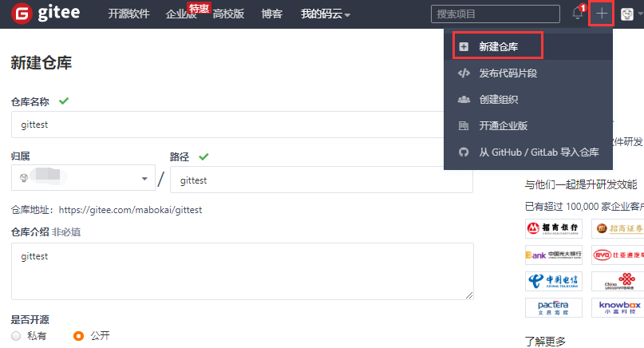
Task: Click the enterprise building icon in menu
Action: coord(464,126)
